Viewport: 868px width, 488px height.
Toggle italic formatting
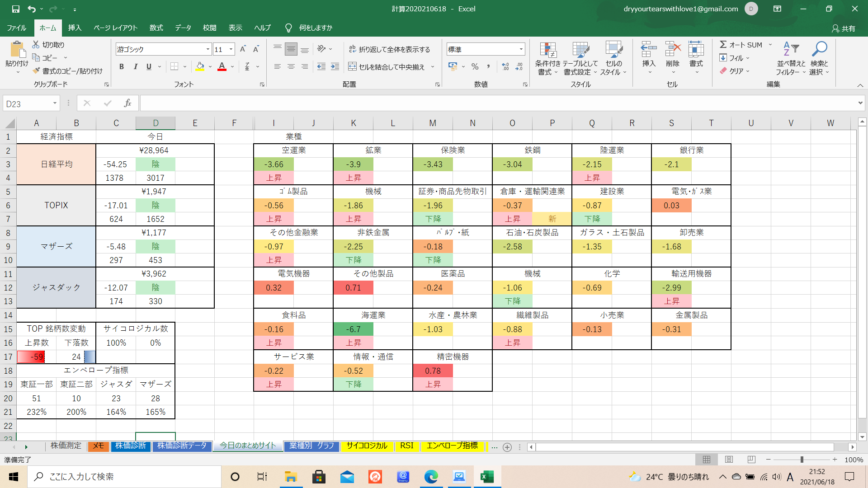[x=135, y=67]
